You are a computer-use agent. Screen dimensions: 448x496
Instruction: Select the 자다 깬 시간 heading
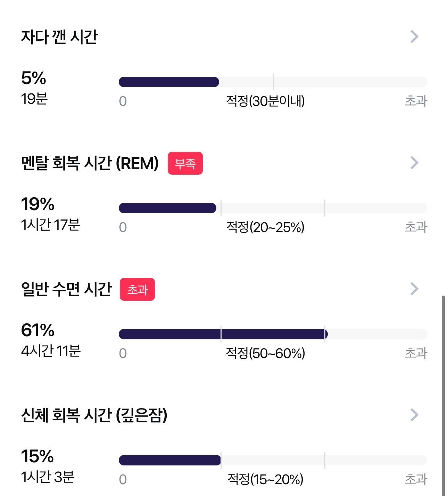click(59, 37)
